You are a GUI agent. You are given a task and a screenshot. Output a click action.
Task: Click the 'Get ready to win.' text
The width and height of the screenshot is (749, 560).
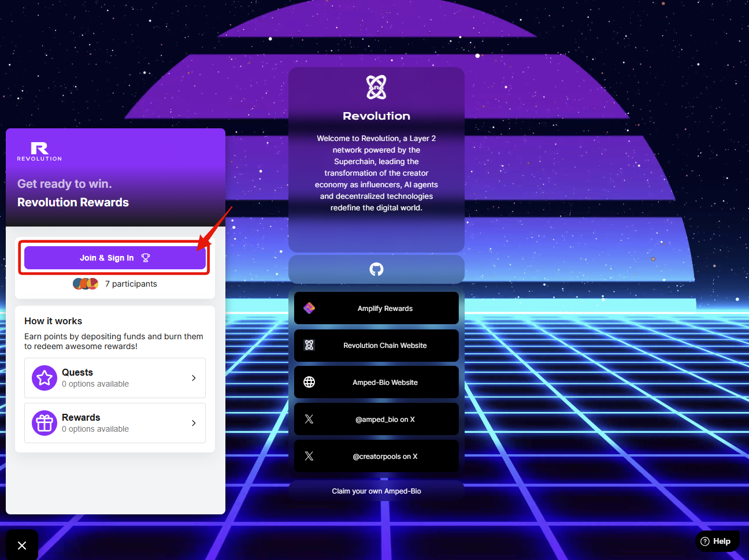point(65,184)
